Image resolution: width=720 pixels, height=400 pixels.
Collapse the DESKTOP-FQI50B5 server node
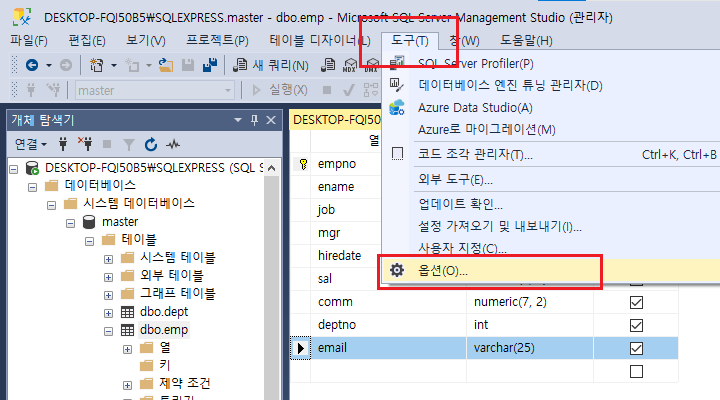click(x=14, y=169)
